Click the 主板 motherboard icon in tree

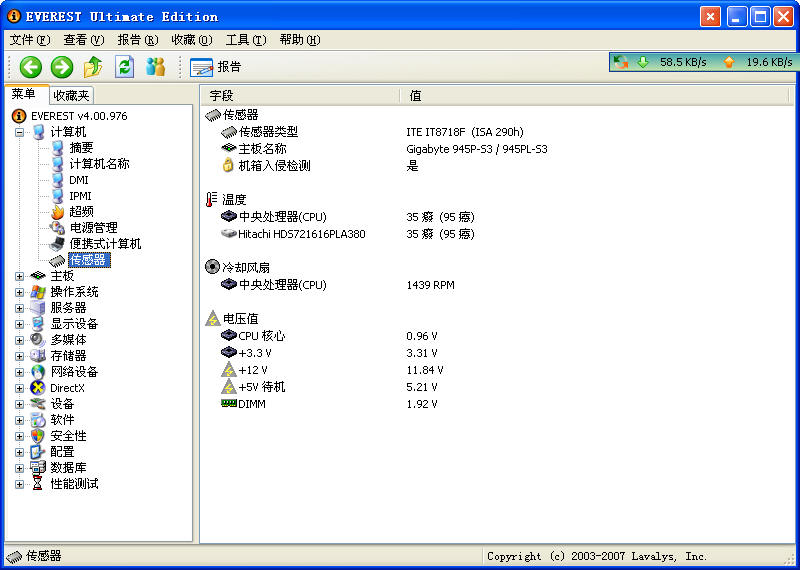coord(38,276)
